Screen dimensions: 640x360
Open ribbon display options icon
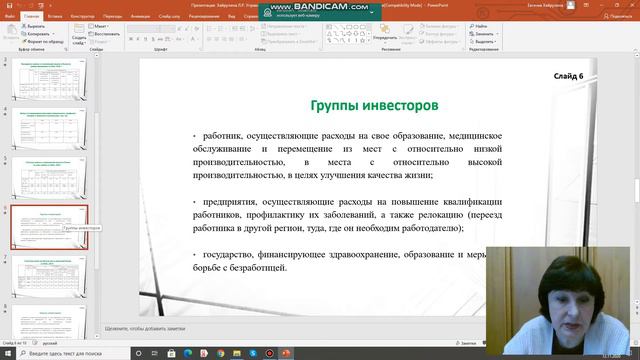586,5
